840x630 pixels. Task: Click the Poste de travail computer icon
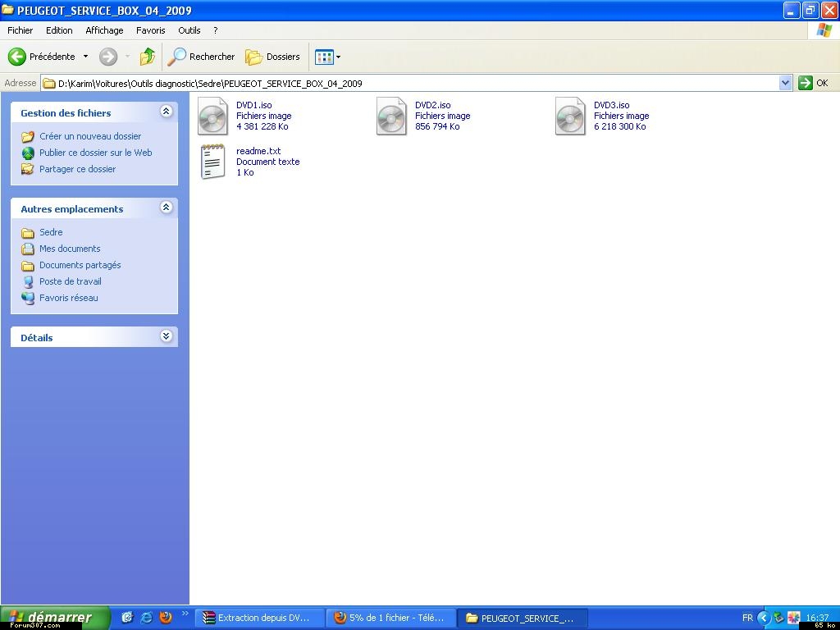pos(28,282)
